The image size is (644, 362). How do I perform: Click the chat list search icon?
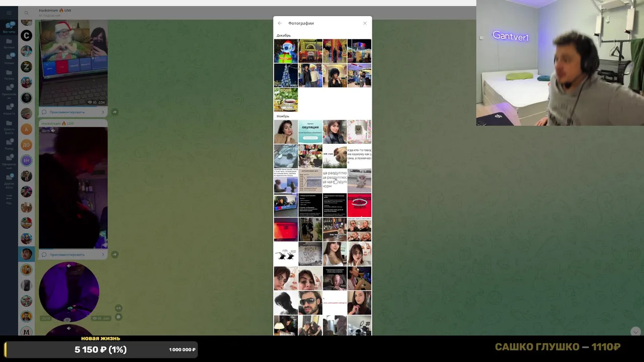pyautogui.click(x=26, y=13)
